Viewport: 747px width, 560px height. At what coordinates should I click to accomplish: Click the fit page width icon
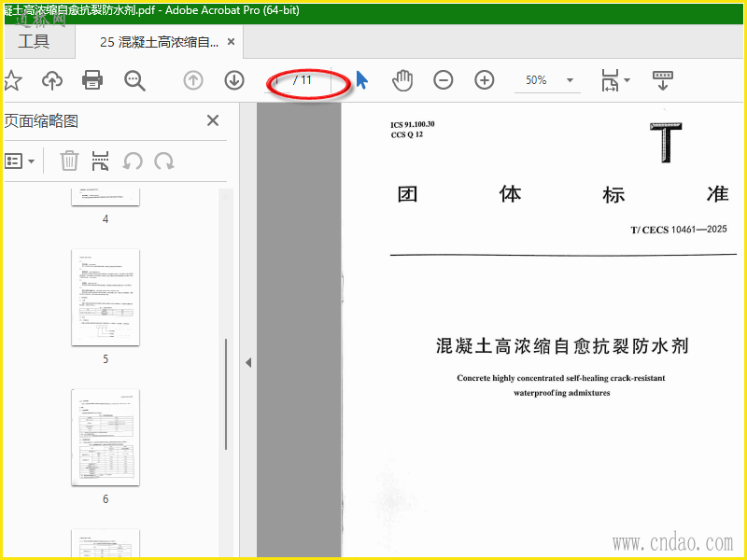click(x=611, y=80)
